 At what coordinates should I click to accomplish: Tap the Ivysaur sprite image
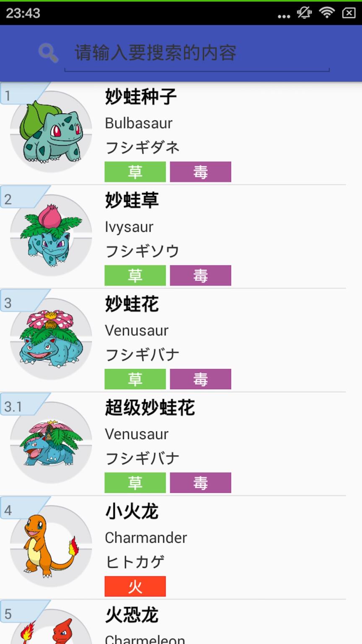(51, 235)
